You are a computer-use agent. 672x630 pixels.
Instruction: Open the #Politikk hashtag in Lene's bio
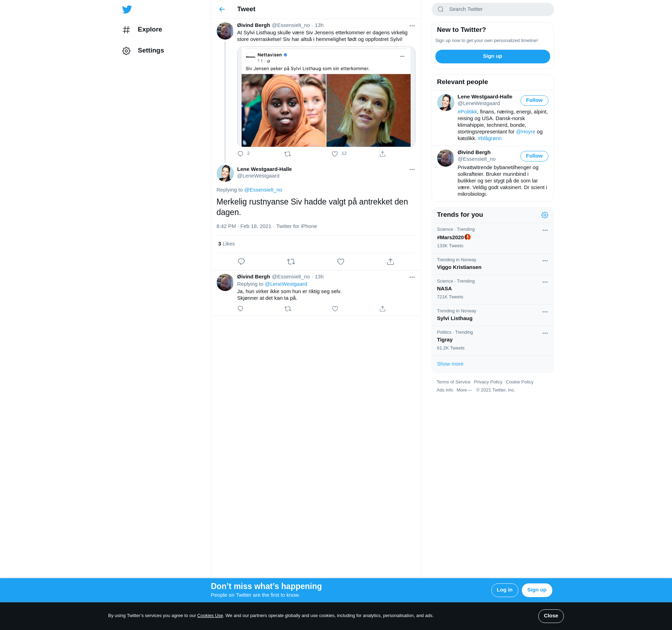[x=467, y=112]
